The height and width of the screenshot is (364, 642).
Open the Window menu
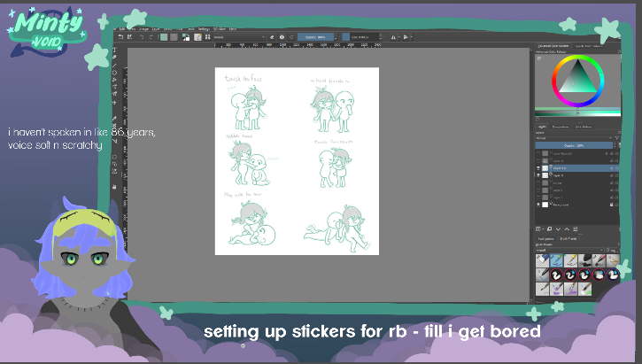tap(220, 29)
